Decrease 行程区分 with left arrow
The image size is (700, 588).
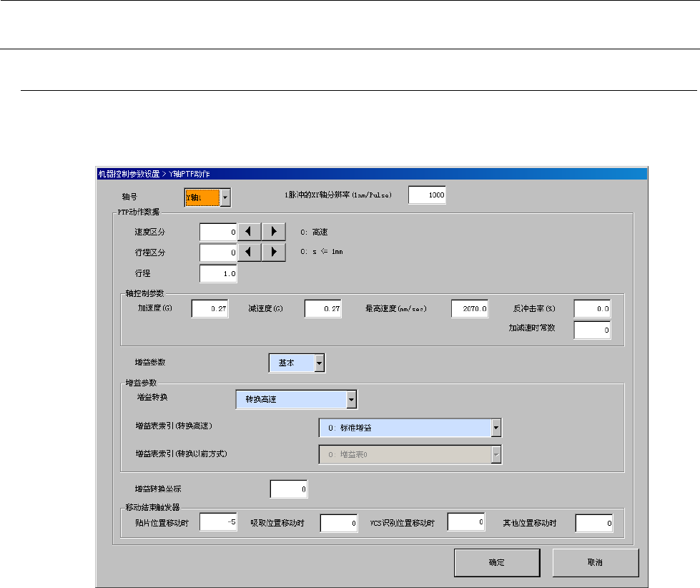(x=250, y=253)
